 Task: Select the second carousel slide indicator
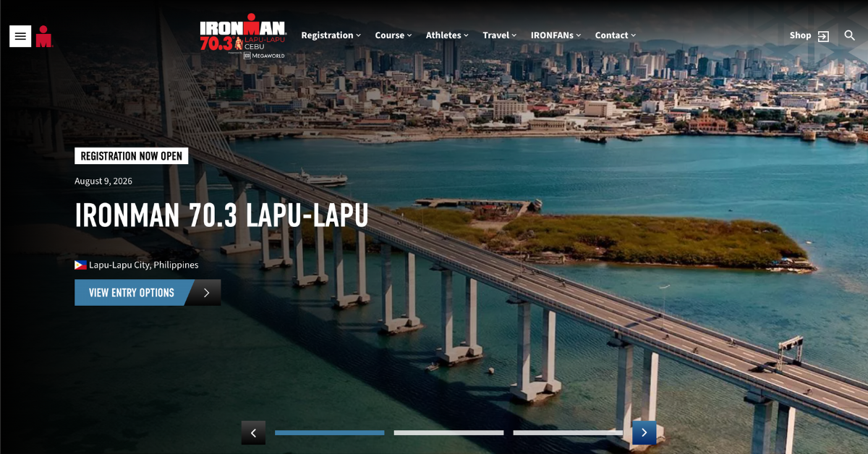(448, 433)
